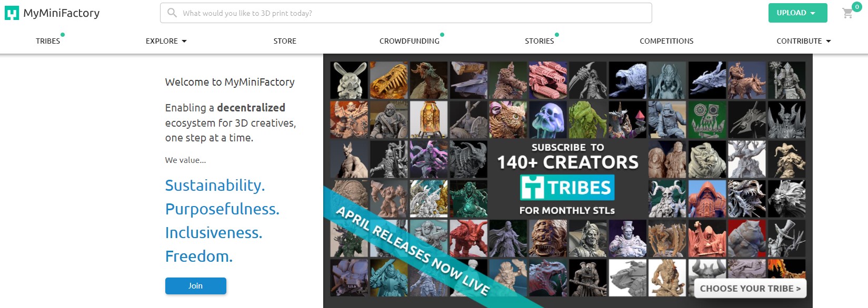Screen dimensions: 868x308
Task: Expand the CONTRIBUTE dropdown menu
Action: (x=803, y=41)
